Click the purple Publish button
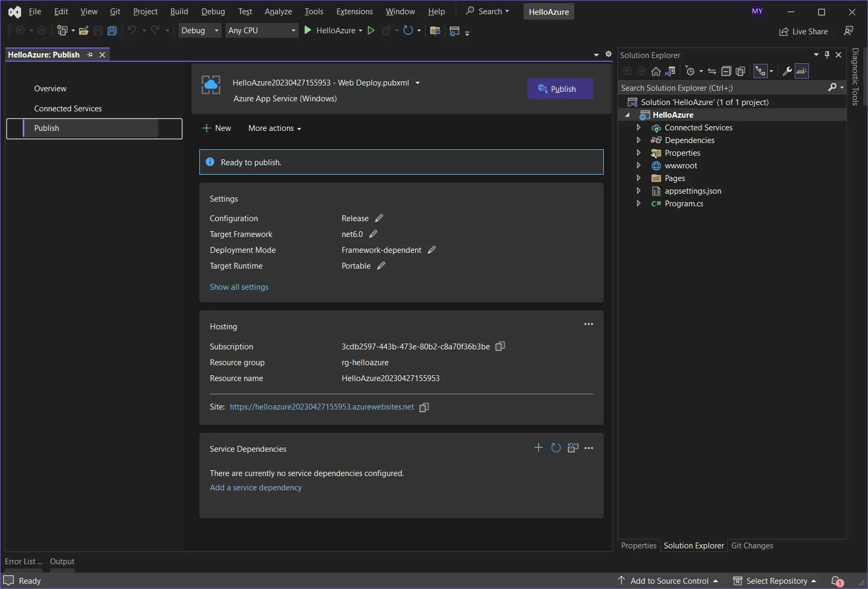The image size is (868, 589). [560, 89]
